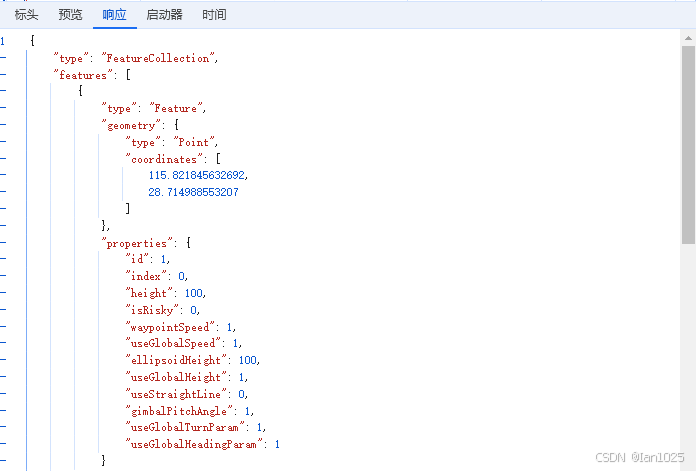Select the 响应 tab

pyautogui.click(x=115, y=15)
